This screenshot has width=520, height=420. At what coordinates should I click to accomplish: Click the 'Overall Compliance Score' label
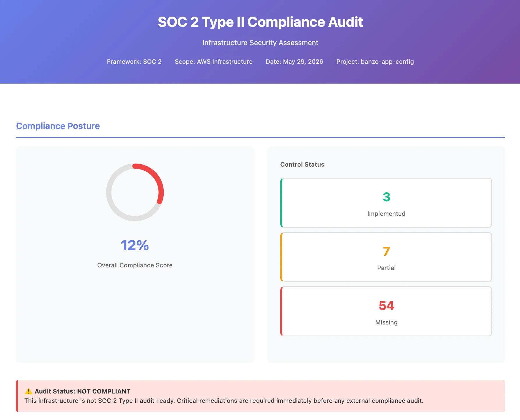pos(135,265)
